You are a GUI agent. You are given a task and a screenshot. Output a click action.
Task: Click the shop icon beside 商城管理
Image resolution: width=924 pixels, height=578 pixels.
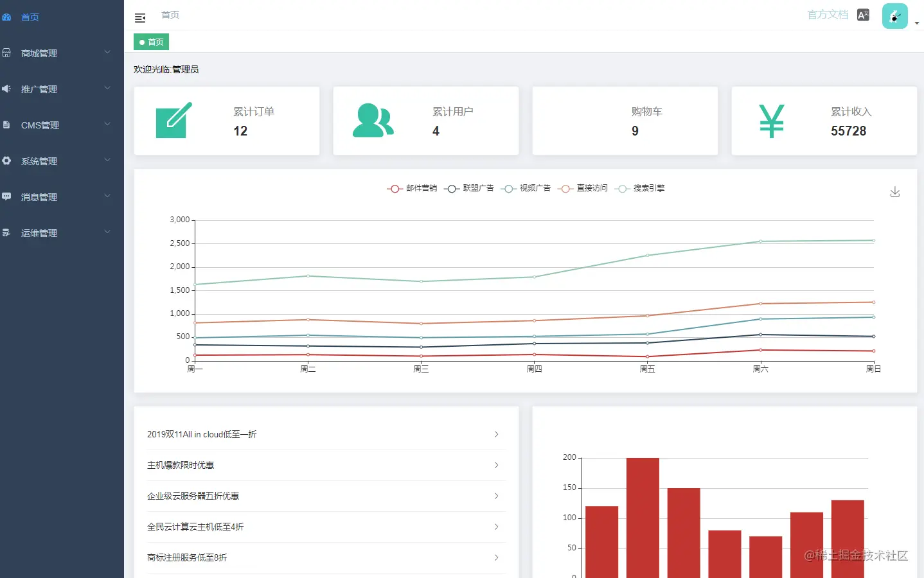(x=6, y=53)
